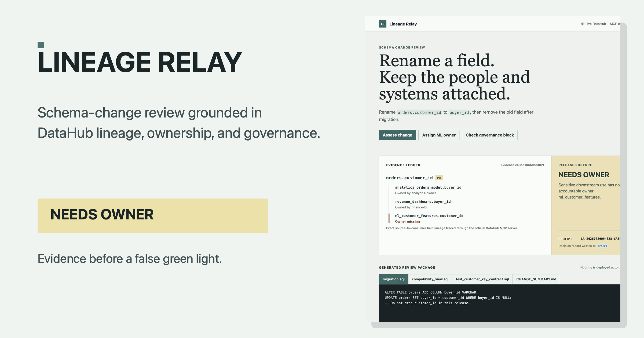Click the LR logo icon
The width and height of the screenshot is (644, 338).
(383, 24)
